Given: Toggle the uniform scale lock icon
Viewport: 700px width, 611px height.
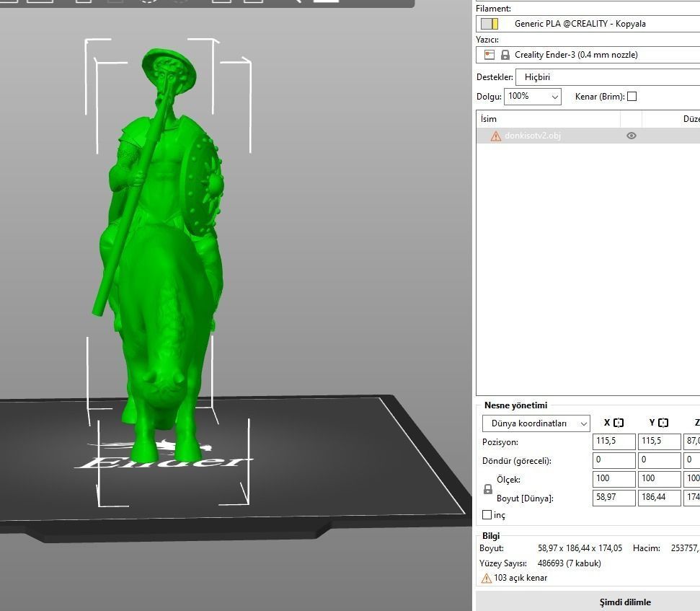Looking at the screenshot, I should click(488, 490).
